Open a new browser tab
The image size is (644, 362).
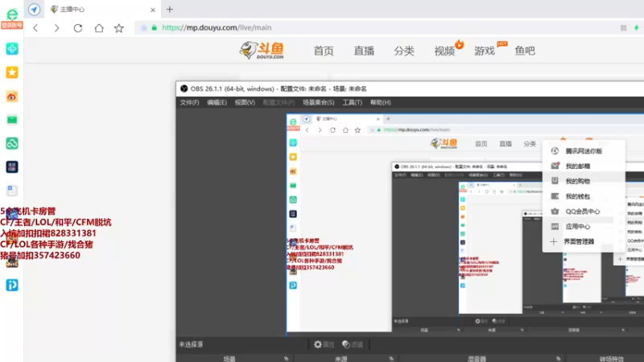tap(170, 9)
